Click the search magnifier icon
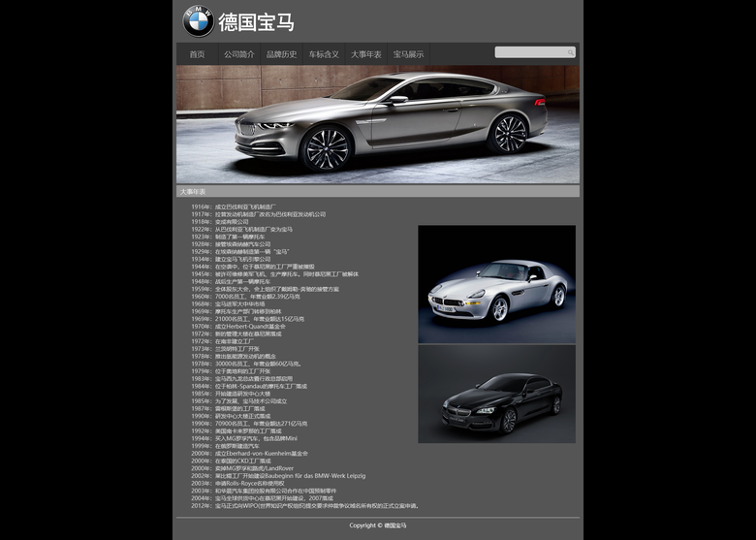This screenshot has height=540, width=756. pos(571,52)
